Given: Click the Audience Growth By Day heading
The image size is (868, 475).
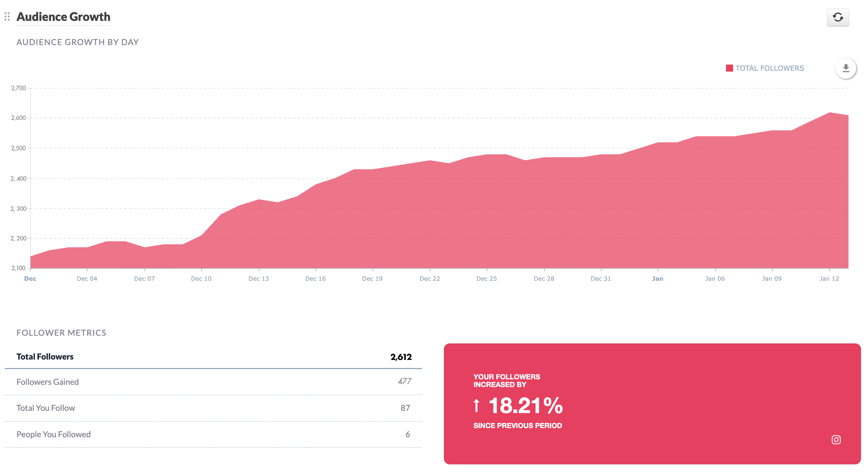Looking at the screenshot, I should click(x=78, y=42).
